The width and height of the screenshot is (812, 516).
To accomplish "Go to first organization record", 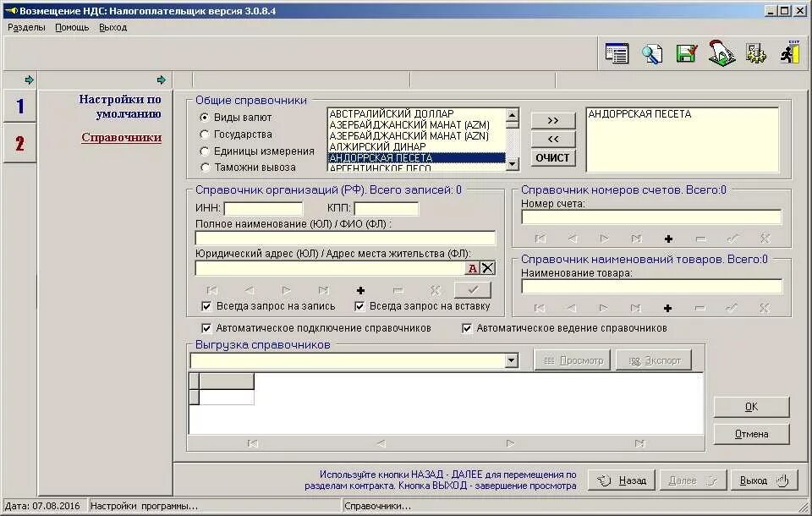I will point(212,290).
